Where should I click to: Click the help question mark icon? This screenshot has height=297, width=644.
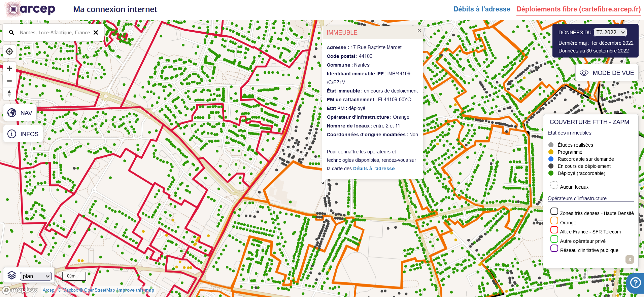tap(635, 283)
